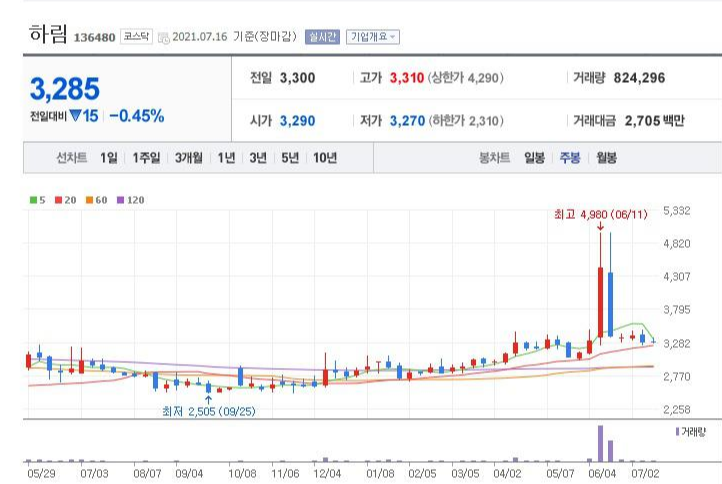This screenshot has height=484, width=722.
Task: Select the 1년 line chart tab
Action: coord(226,158)
